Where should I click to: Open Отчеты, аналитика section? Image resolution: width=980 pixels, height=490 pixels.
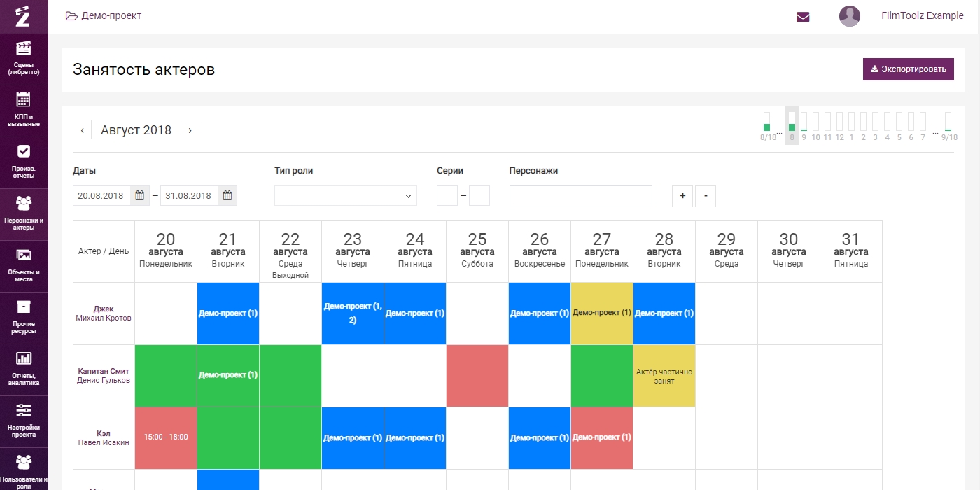tap(24, 370)
